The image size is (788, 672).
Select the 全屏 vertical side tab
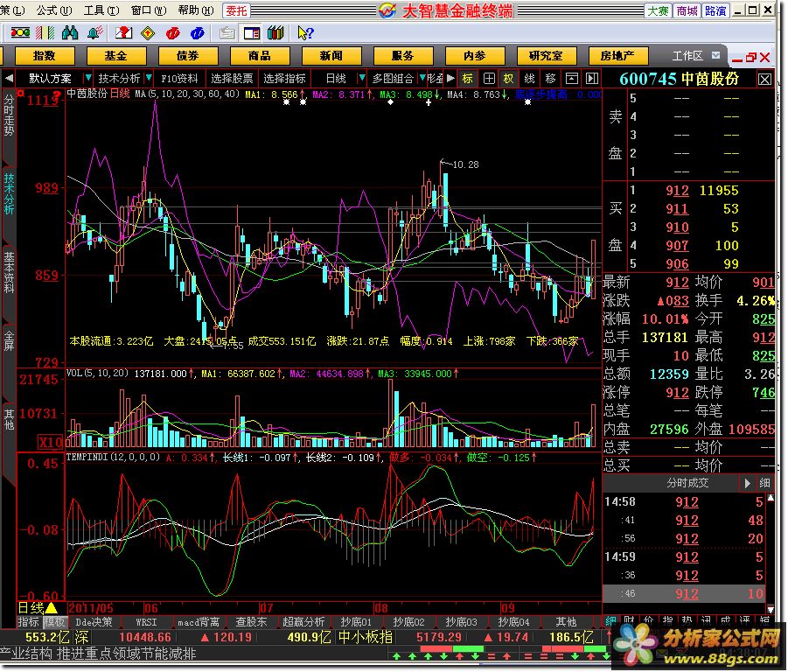point(9,340)
